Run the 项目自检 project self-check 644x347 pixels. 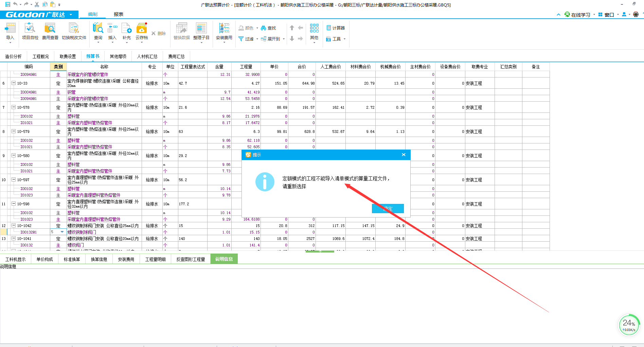click(30, 32)
